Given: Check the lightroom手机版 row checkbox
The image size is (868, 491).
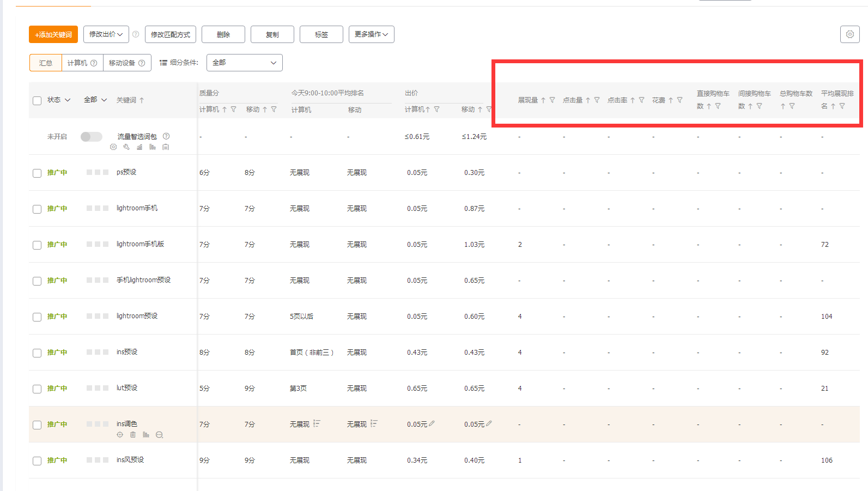Looking at the screenshot, I should coord(37,245).
